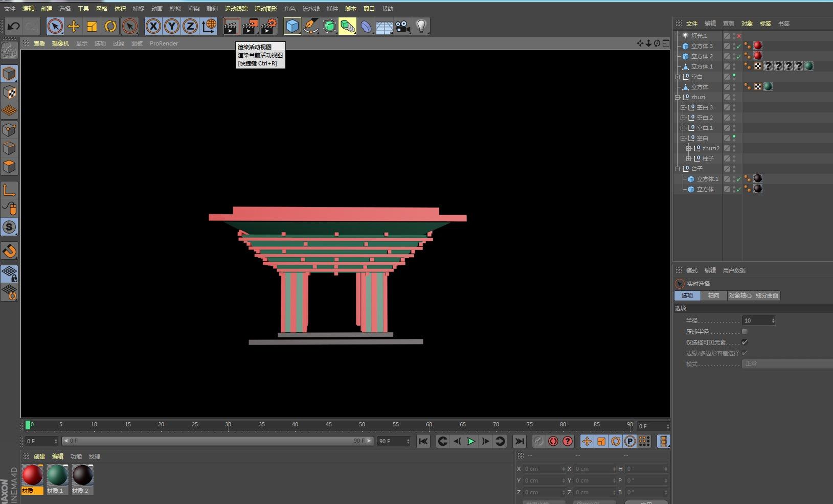The height and width of the screenshot is (504, 833).
Task: Click the Make Editable icon in left sidebar
Action: click(9, 50)
